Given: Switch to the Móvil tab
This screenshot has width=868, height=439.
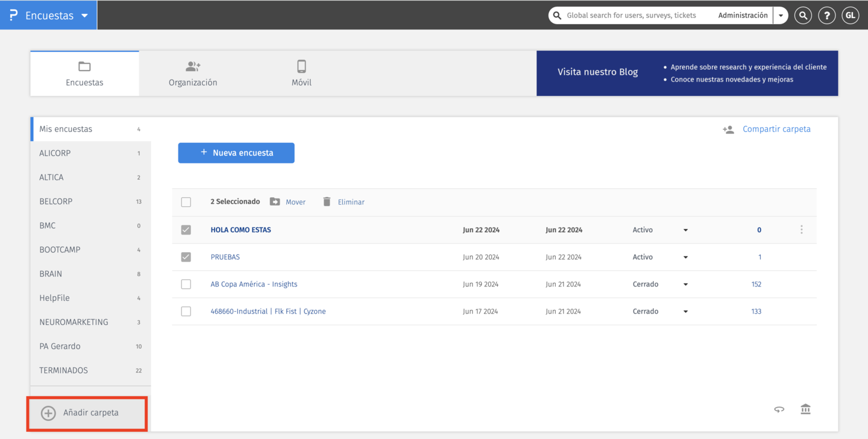Looking at the screenshot, I should (x=301, y=74).
